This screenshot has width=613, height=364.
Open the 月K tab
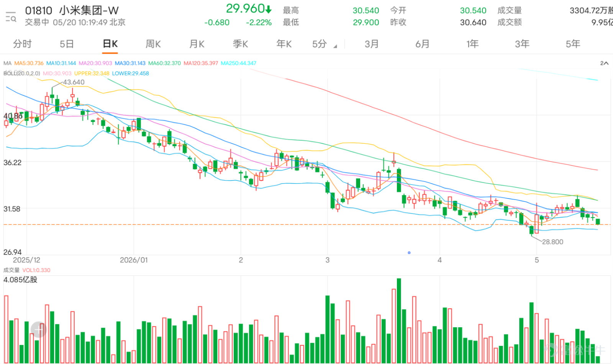197,44
